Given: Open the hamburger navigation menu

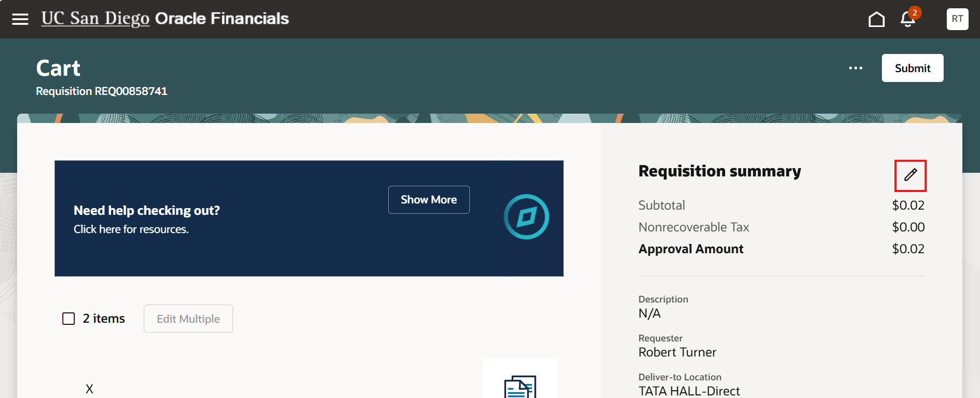Looking at the screenshot, I should pyautogui.click(x=20, y=19).
